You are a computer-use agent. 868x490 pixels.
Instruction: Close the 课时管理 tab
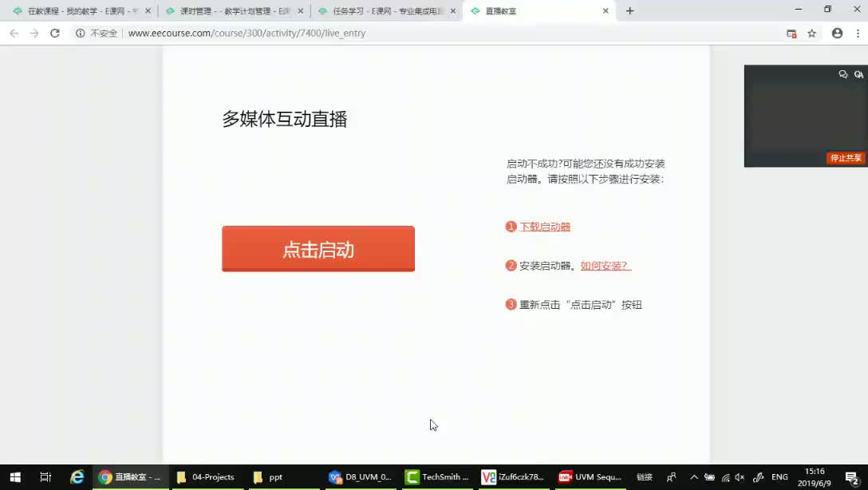point(301,11)
